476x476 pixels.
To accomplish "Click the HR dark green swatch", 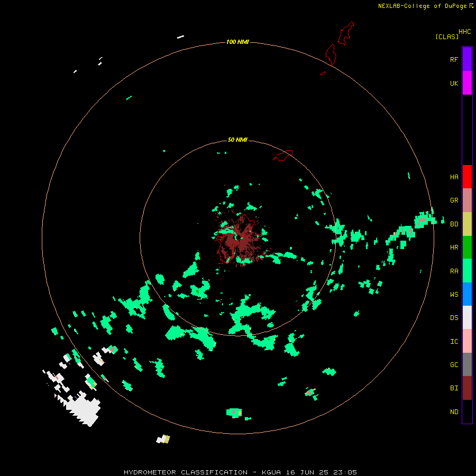I will [467, 248].
